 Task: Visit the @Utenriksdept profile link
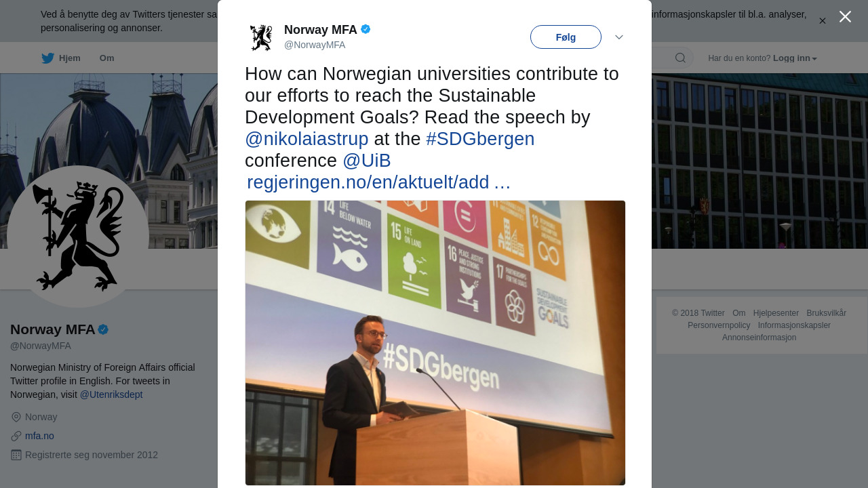(x=111, y=394)
